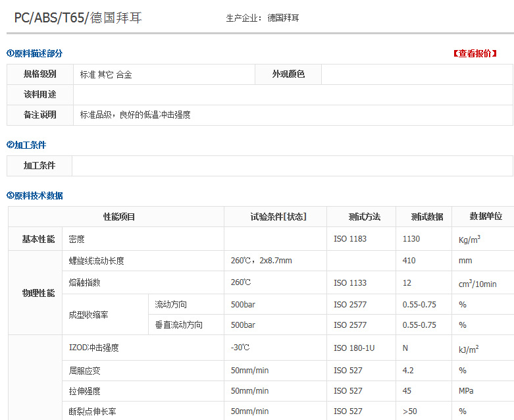Image resolution: width=514 pixels, height=420 pixels.
Task: Select the 螺旋线流动长度 row label
Action: point(96,261)
